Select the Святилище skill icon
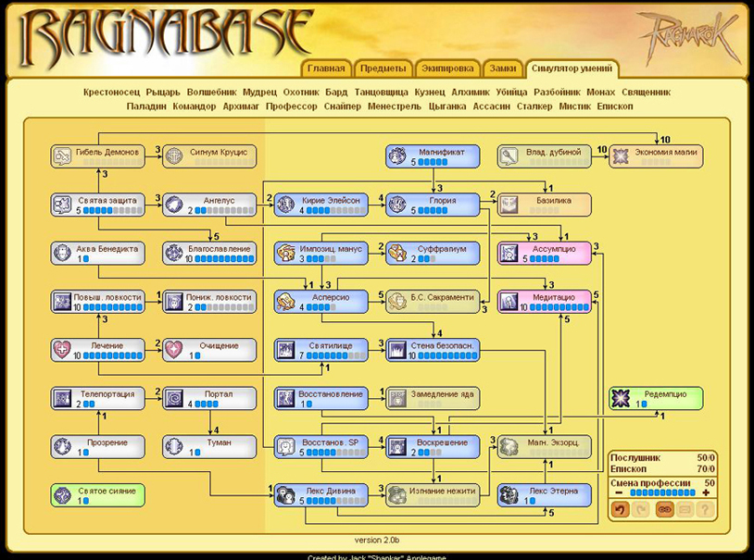The width and height of the screenshot is (754, 560). [x=285, y=351]
